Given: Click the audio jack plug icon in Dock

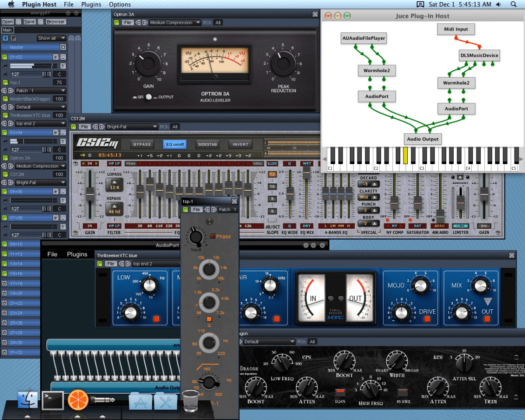Looking at the screenshot, I should point(103,400).
